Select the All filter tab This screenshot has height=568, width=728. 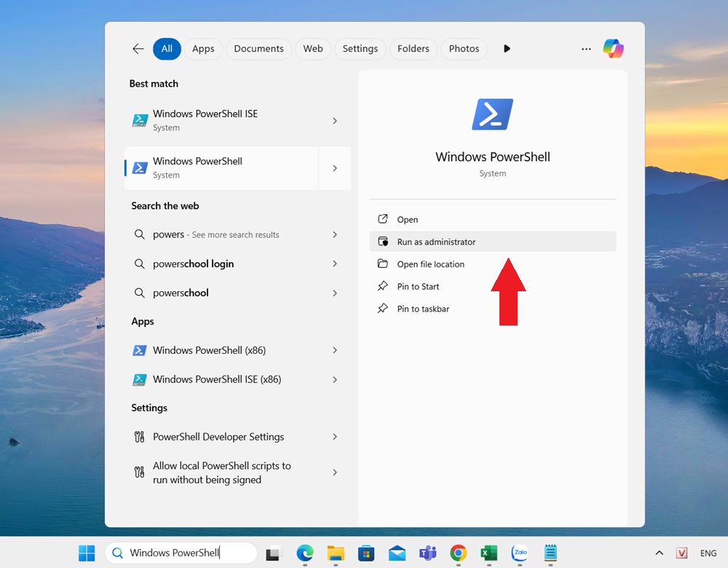[167, 49]
